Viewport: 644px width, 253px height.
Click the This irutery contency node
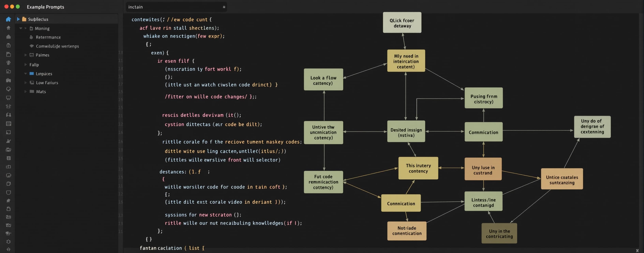coord(418,168)
